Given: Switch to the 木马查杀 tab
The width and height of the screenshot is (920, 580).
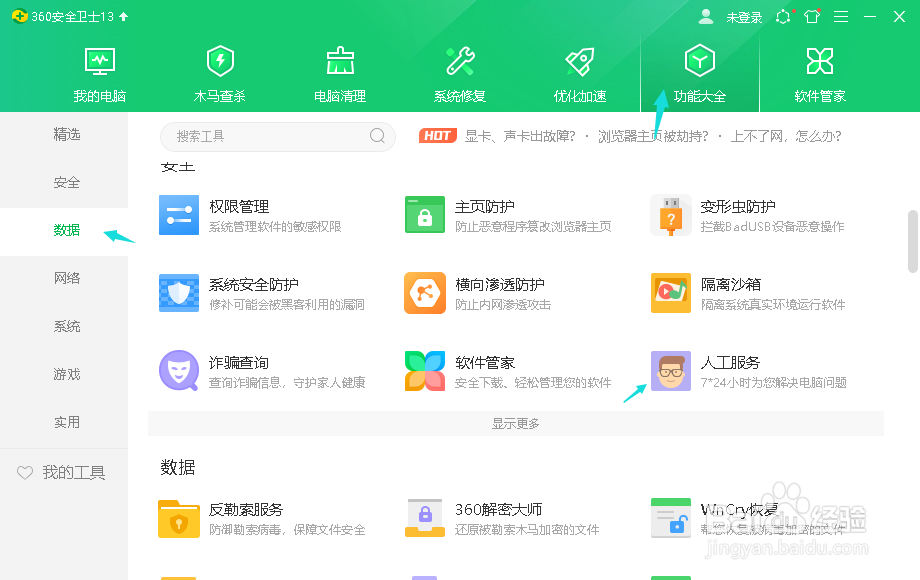Looking at the screenshot, I should [219, 70].
